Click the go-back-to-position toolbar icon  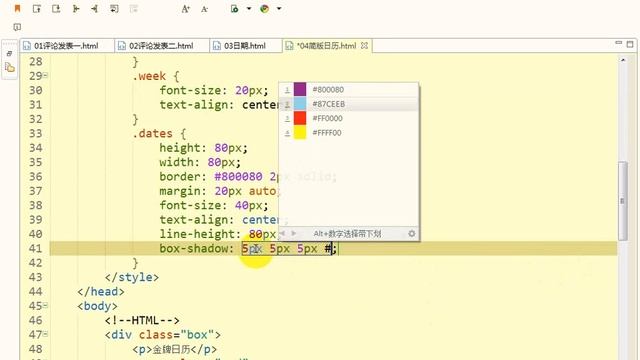[x=95, y=8]
